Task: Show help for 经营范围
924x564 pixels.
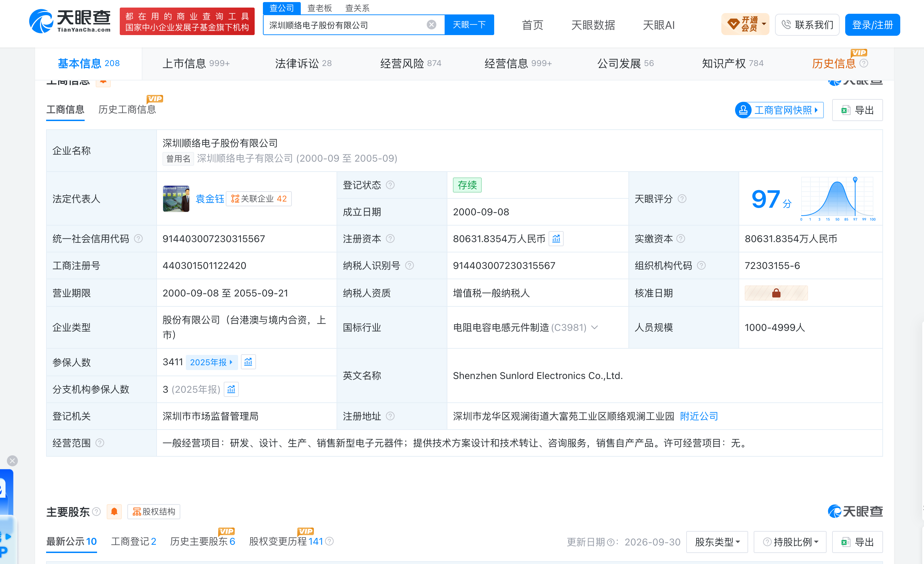Action: click(x=100, y=443)
